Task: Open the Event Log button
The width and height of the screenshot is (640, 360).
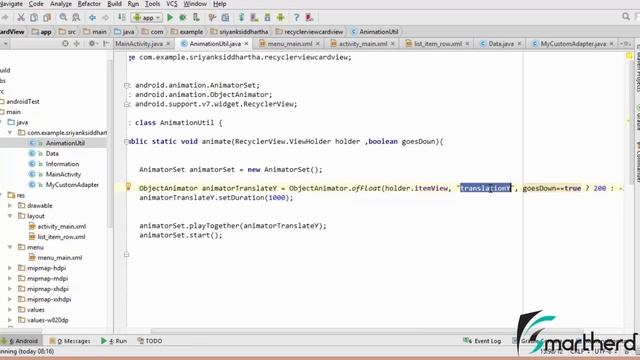Action: 482,341
